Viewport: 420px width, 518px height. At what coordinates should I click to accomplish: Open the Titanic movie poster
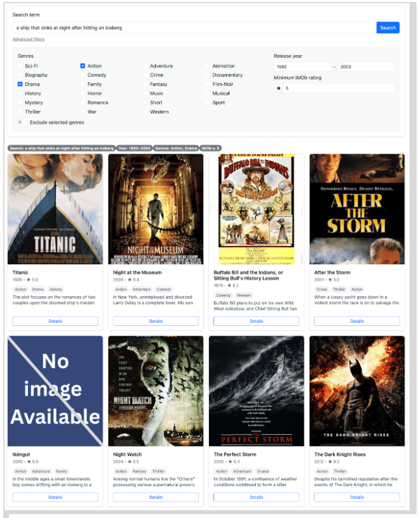(55, 209)
